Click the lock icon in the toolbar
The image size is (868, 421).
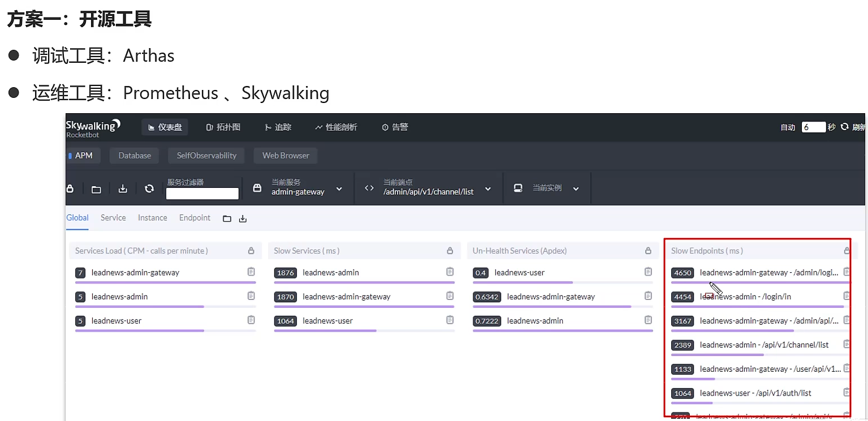click(70, 188)
